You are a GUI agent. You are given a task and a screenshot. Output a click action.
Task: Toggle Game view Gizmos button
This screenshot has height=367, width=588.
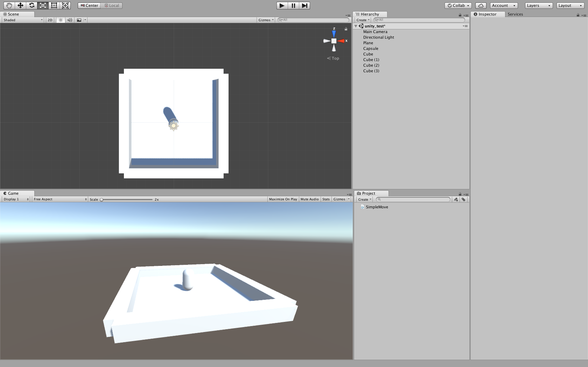339,199
